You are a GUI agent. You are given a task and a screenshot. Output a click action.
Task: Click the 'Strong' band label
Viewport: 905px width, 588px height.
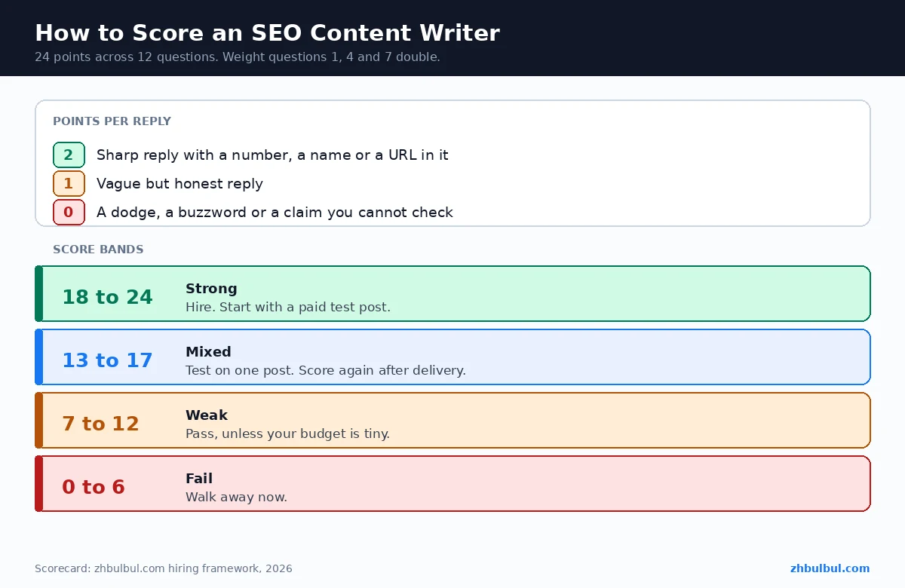tap(211, 289)
